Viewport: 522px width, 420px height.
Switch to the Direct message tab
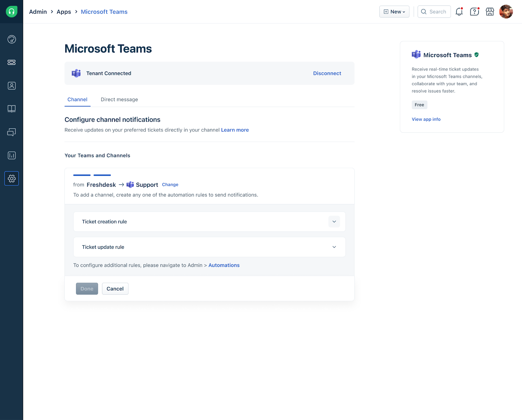click(119, 100)
